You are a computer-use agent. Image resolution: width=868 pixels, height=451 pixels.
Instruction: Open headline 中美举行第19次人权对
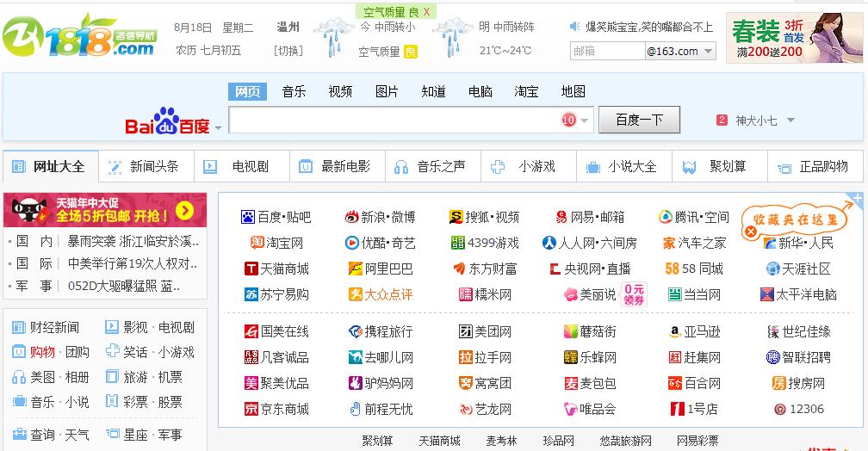point(133,263)
